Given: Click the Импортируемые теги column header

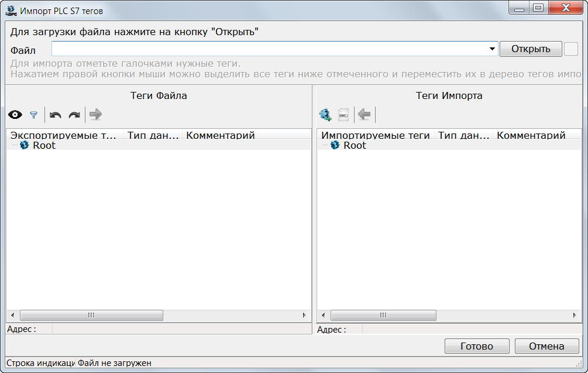Looking at the screenshot, I should (x=376, y=135).
